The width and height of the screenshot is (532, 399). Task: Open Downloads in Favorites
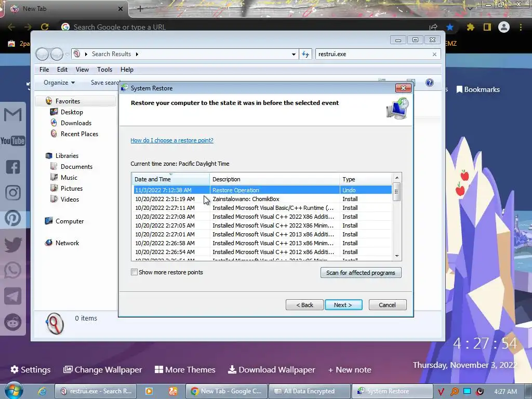coord(76,123)
